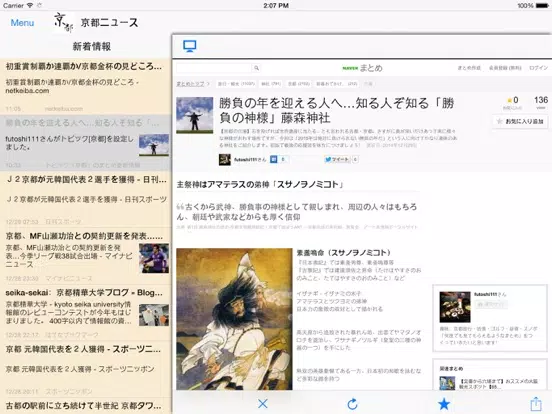Tap the monitor display icon
Viewport: 552px width, 414px height.
(x=190, y=46)
